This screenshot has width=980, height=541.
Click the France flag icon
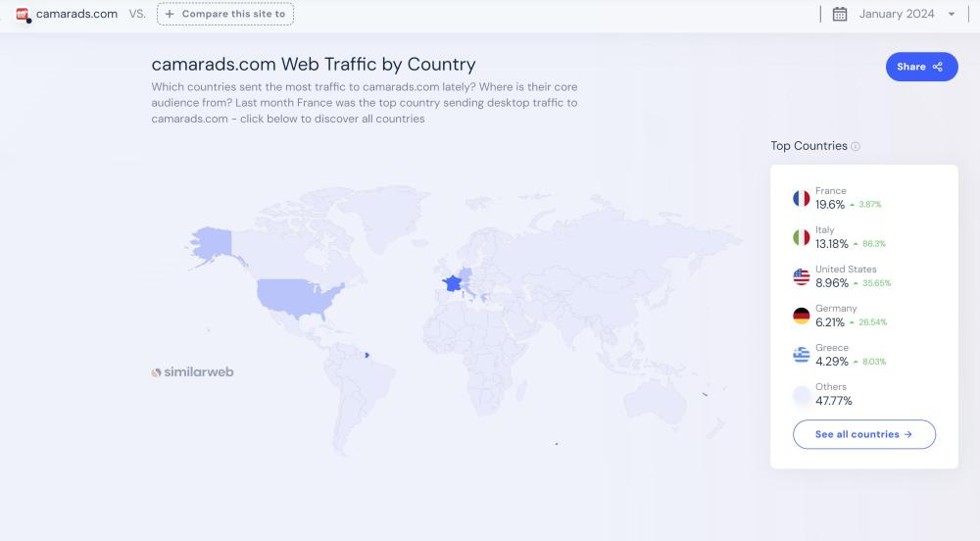click(802, 198)
